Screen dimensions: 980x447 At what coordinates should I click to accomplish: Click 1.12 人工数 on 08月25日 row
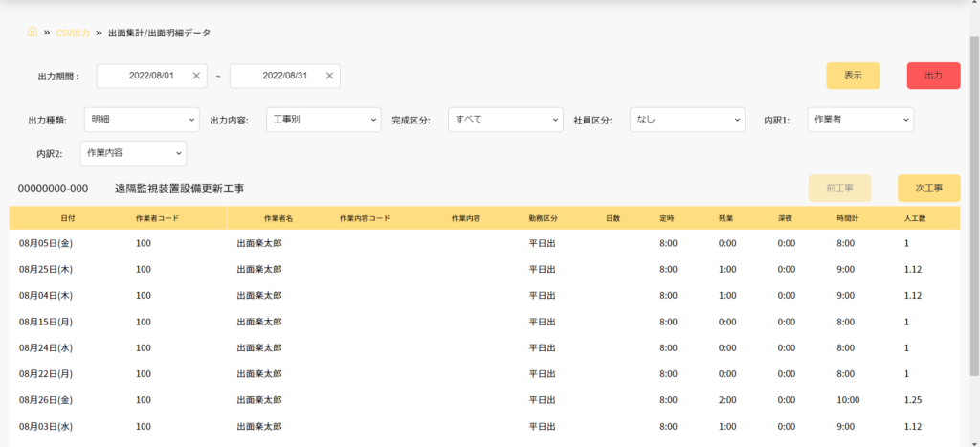click(x=912, y=270)
